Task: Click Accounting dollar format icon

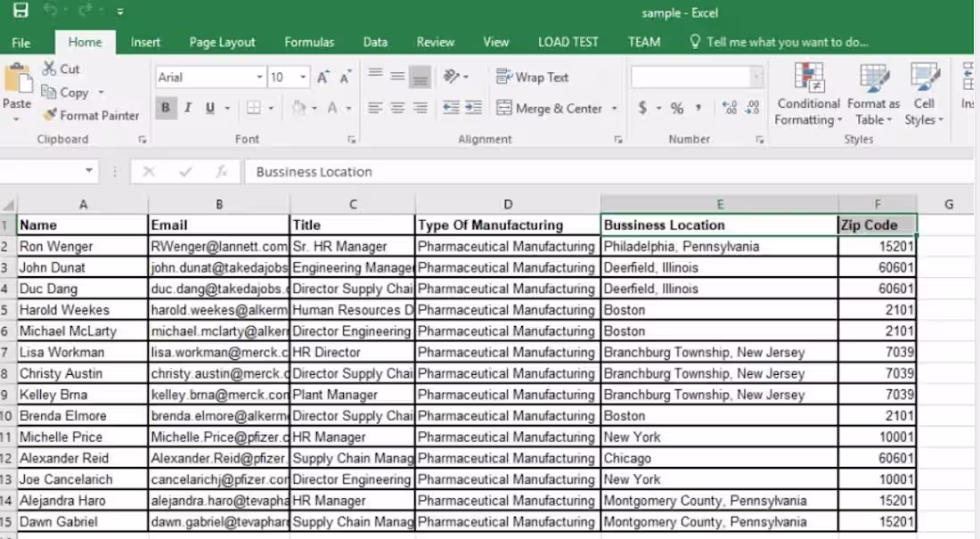Action: [641, 108]
